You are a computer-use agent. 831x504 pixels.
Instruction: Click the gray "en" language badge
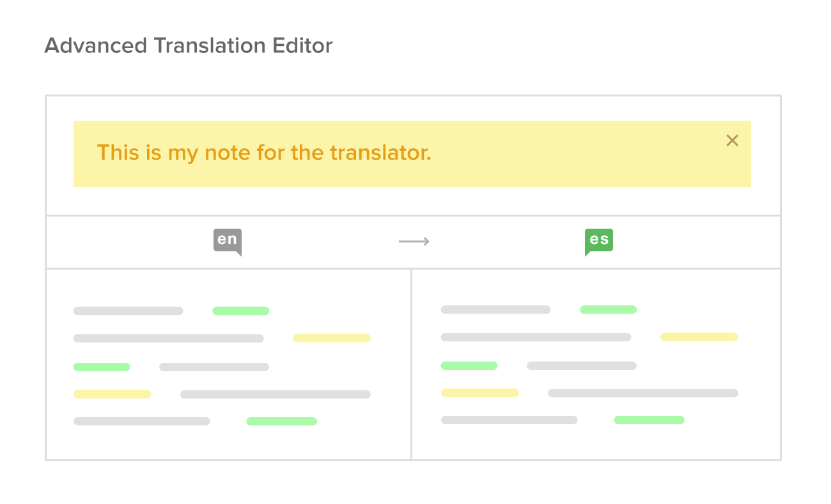pyautogui.click(x=228, y=242)
